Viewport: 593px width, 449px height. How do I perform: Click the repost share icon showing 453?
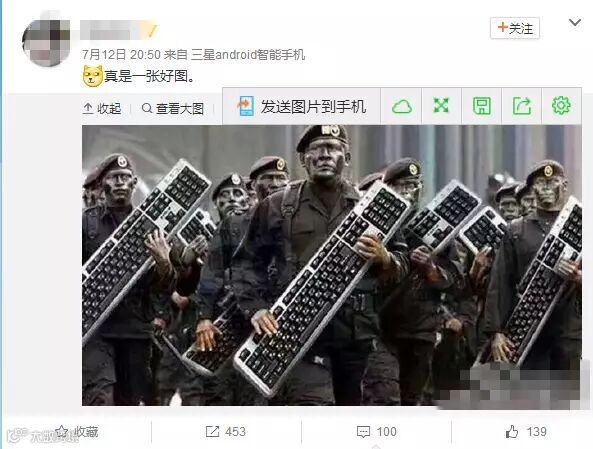(213, 432)
